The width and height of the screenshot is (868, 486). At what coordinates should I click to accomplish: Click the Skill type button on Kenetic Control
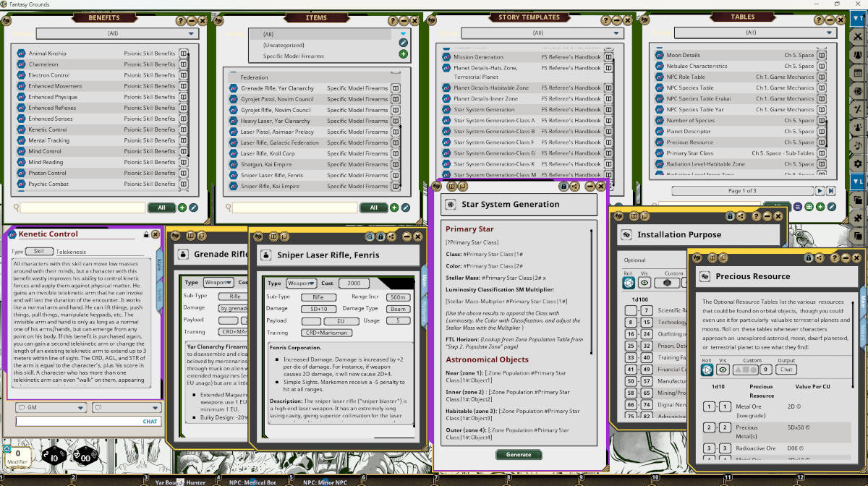(x=40, y=252)
